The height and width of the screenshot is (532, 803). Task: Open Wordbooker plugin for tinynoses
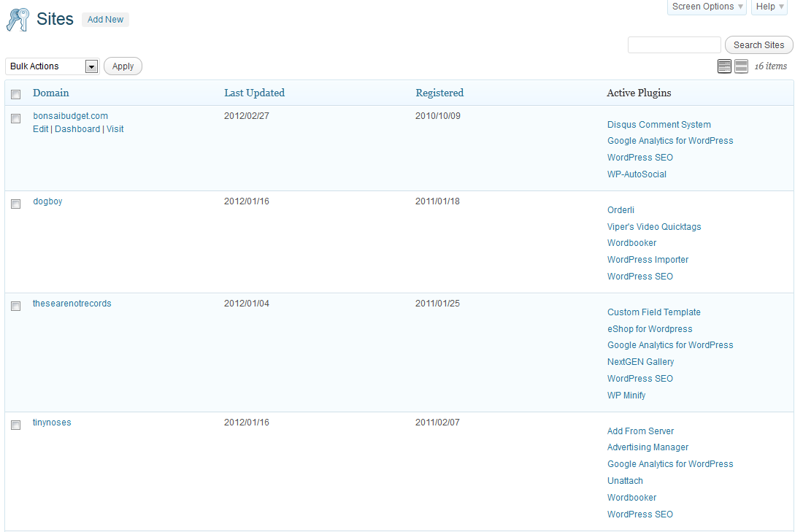pyautogui.click(x=631, y=497)
